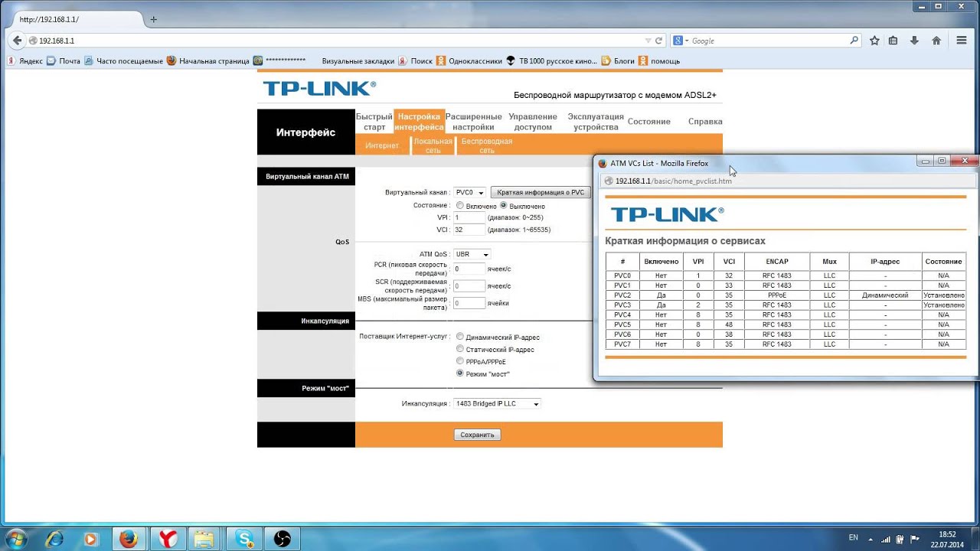Open the Firefox downloads arrow icon
This screenshot has width=980, height=551.
pos(914,41)
